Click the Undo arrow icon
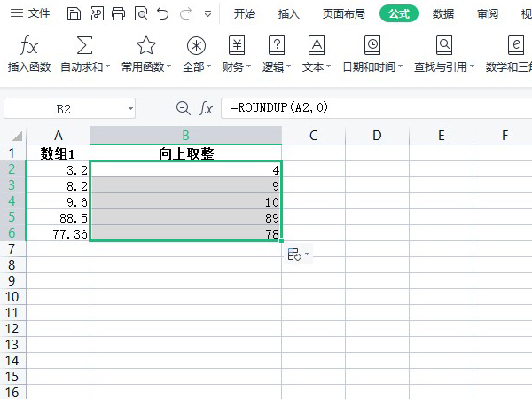Viewport: 532px width, 399px height. pyautogui.click(x=162, y=13)
